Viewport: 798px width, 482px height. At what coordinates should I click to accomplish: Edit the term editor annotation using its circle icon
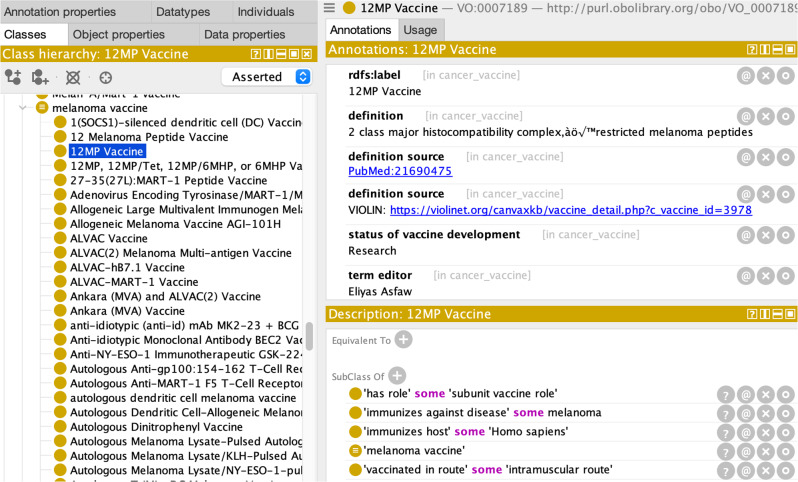tap(786, 277)
